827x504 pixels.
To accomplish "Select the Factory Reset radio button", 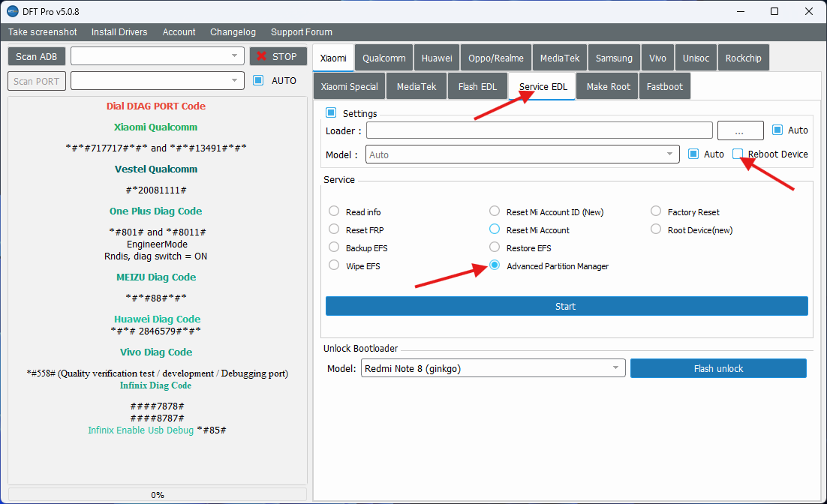I will tap(656, 211).
